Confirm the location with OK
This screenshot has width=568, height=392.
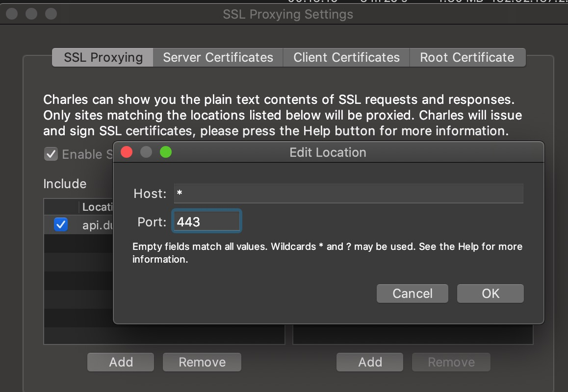pyautogui.click(x=490, y=293)
